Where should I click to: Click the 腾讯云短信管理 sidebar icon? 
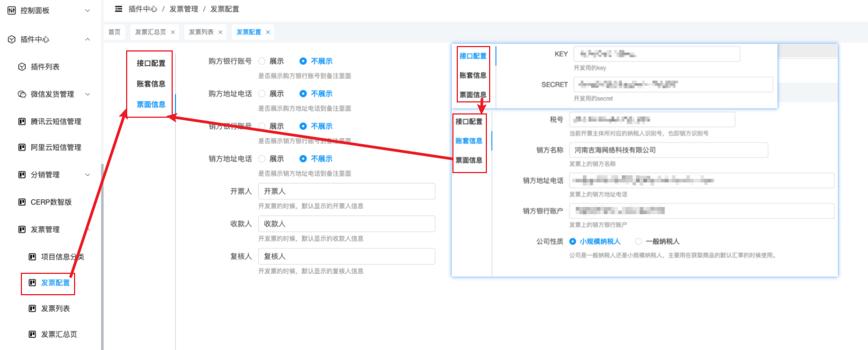[x=22, y=122]
